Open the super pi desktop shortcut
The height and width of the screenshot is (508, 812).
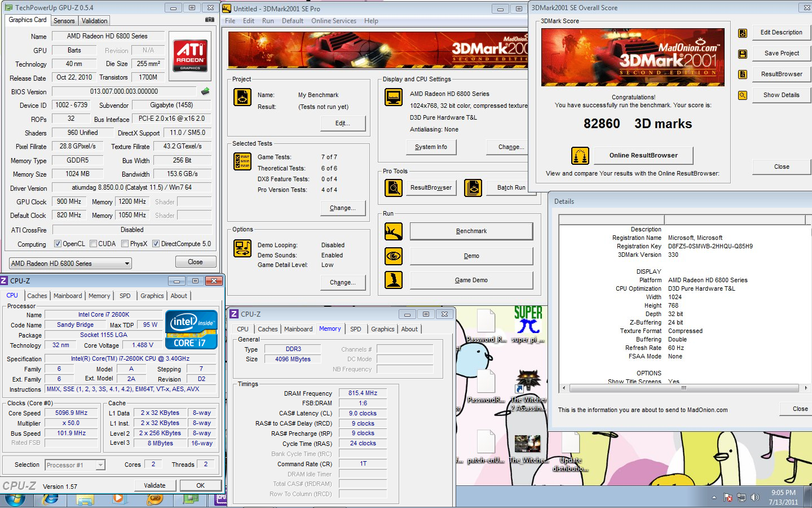(528, 324)
